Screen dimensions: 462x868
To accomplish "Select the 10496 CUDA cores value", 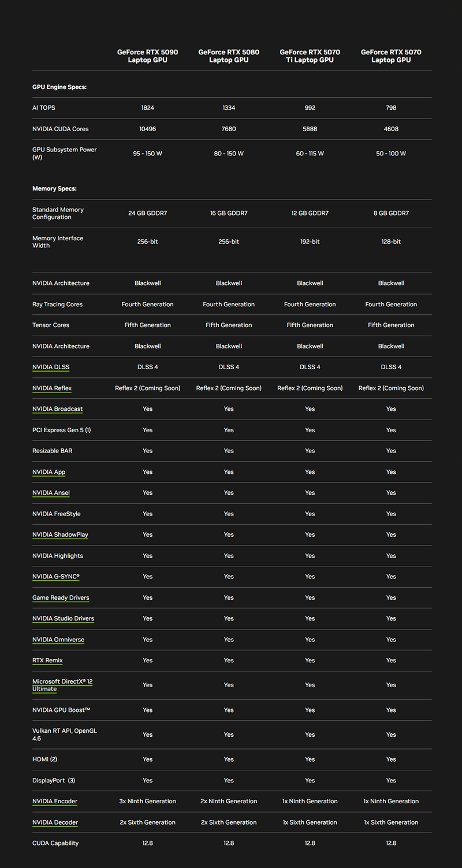I will point(148,129).
